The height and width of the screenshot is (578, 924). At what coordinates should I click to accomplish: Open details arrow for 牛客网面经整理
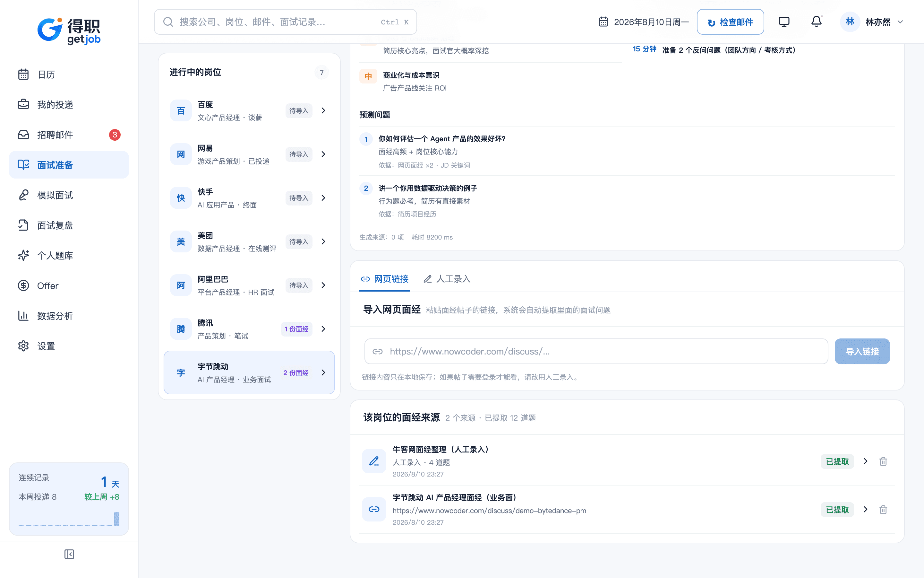(866, 461)
